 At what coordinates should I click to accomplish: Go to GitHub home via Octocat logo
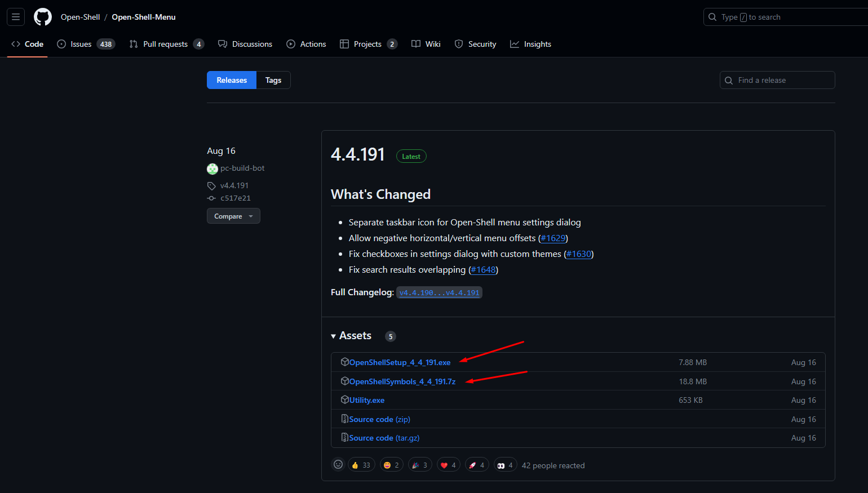point(43,17)
